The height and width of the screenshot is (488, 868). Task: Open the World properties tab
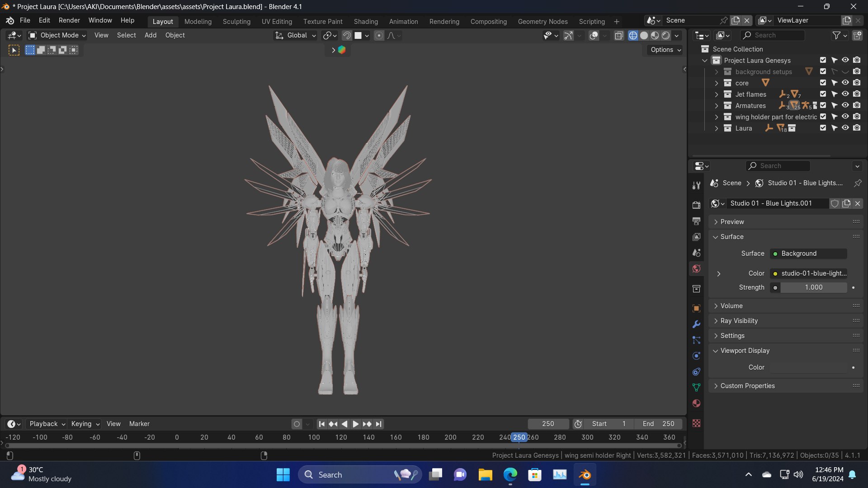(696, 268)
